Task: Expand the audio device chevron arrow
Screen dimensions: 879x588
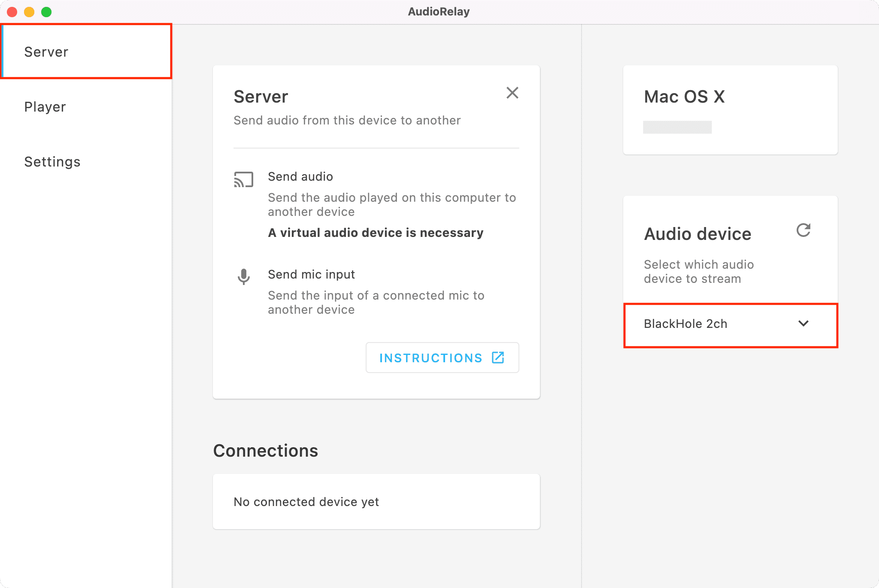Action: point(803,323)
